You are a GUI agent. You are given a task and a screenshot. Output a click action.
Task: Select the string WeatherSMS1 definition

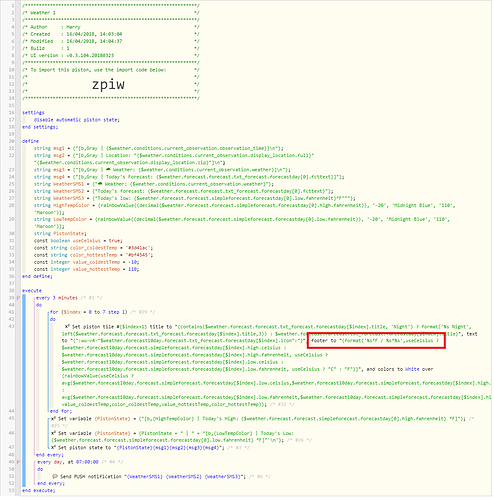tap(154, 184)
